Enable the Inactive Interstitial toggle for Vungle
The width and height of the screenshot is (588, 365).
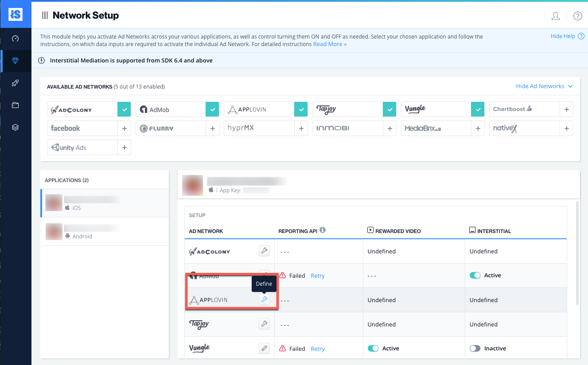coord(475,348)
